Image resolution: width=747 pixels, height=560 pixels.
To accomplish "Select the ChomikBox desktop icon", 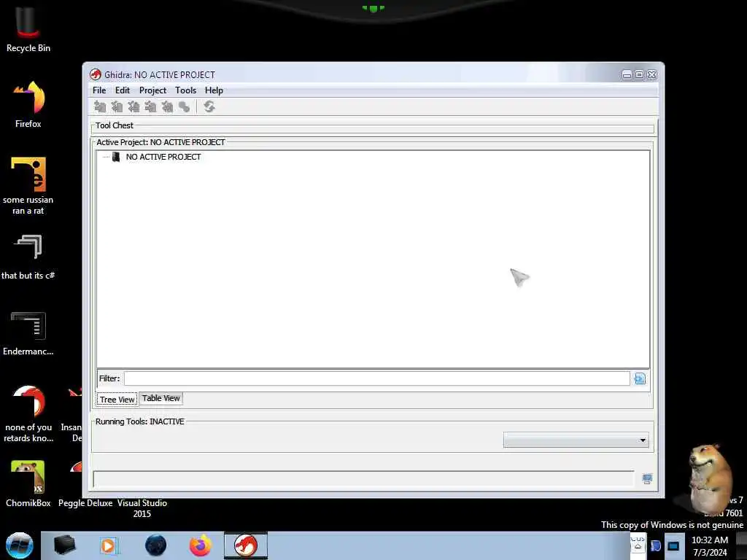I will (28, 484).
